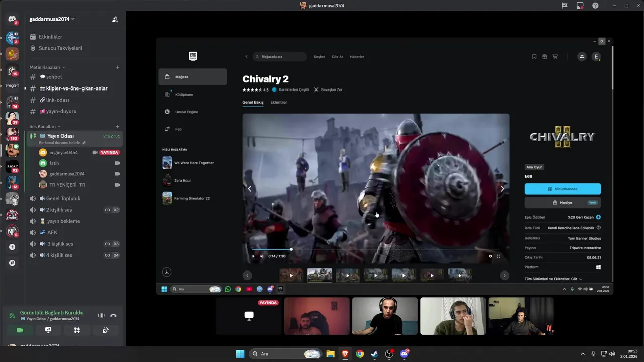Add a channel to Ses Kanalları
Screen dimensions: 644x362
tap(117, 127)
